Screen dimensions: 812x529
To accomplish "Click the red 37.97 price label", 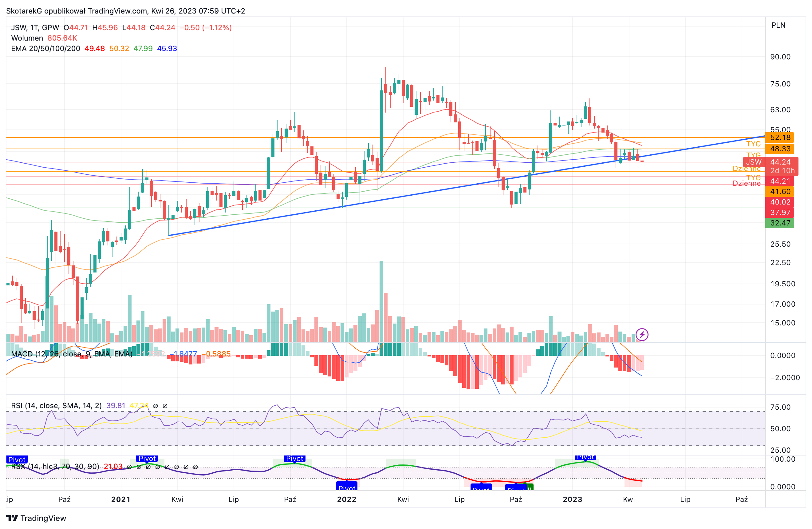I will coord(780,213).
